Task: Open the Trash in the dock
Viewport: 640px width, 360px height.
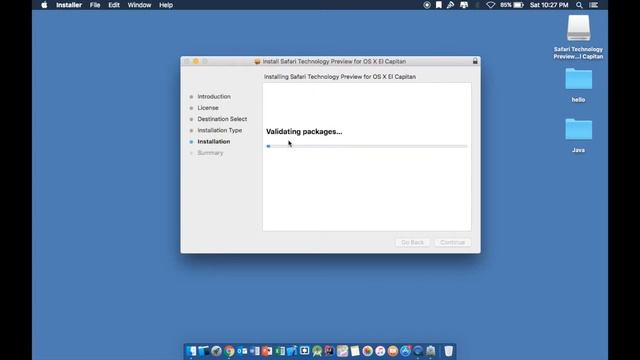Action: point(448,351)
